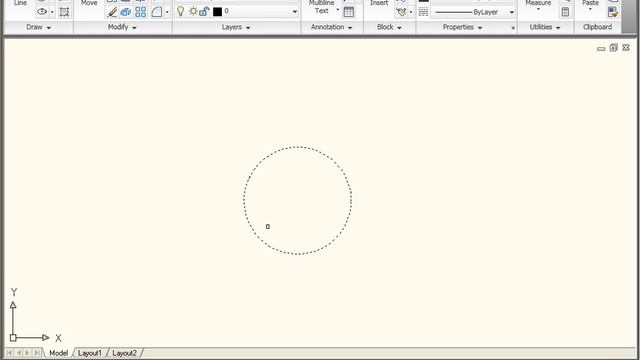The height and width of the screenshot is (360, 640).
Task: Click the UCS origin square icon
Action: [13, 338]
